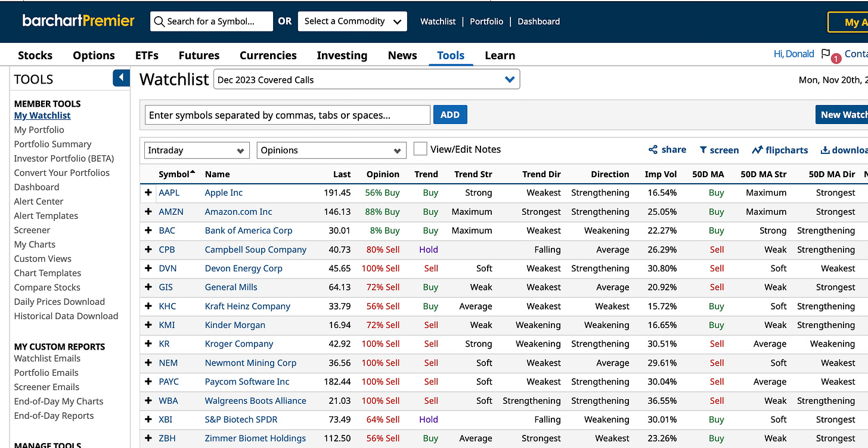Image resolution: width=868 pixels, height=448 pixels.
Task: Open the Amazon.com Inc name link
Action: [238, 212]
